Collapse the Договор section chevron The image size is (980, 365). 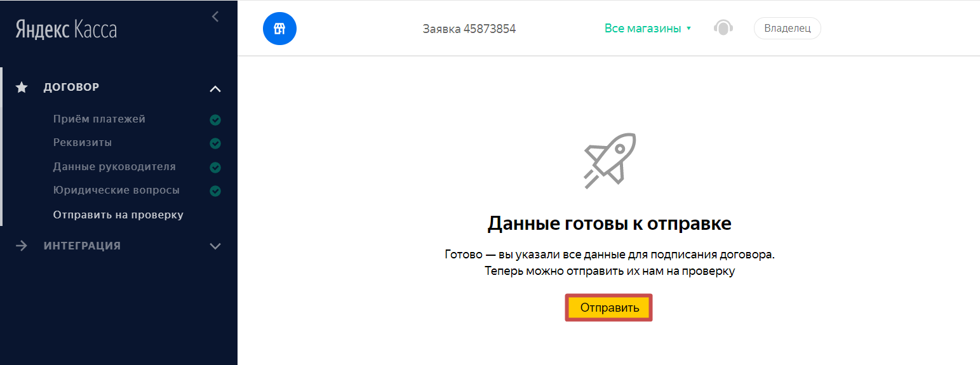pos(215,89)
